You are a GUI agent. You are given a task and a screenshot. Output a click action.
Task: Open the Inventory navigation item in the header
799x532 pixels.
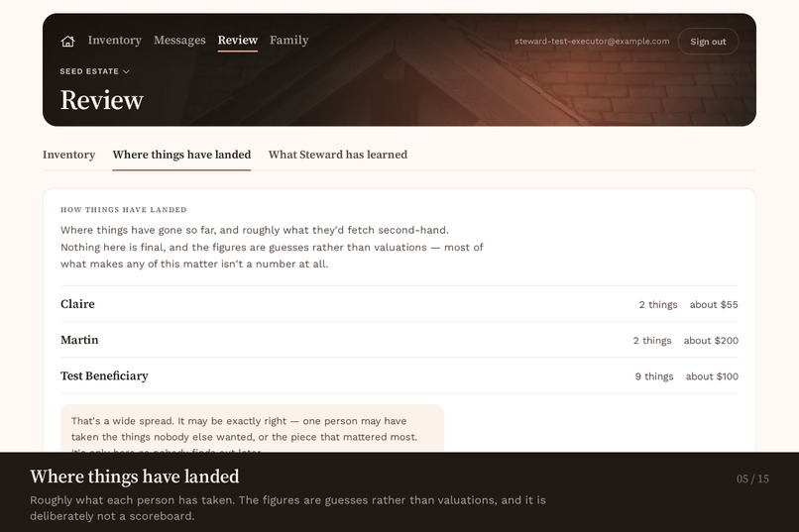pyautogui.click(x=115, y=41)
